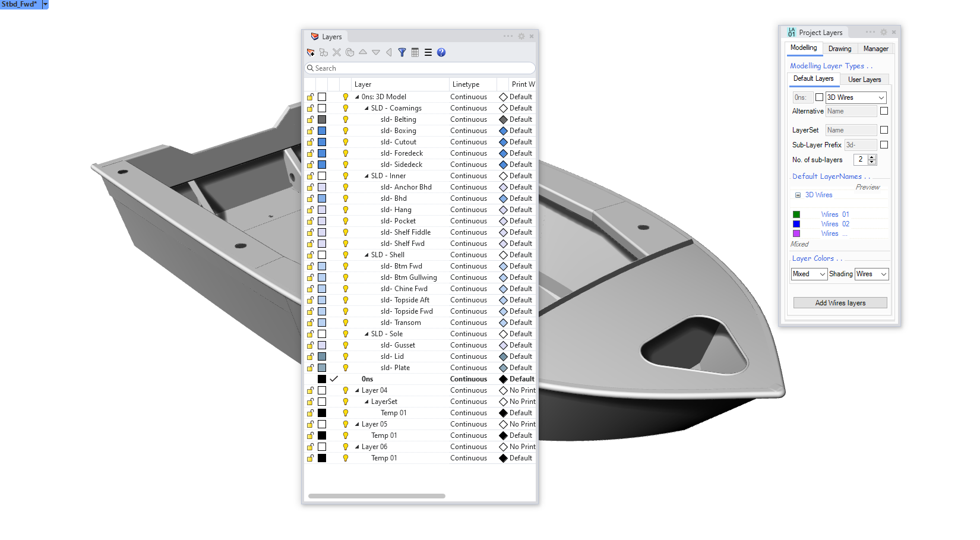Select the sld- Foredeck layer row
The width and height of the screenshot is (980, 540).
tap(421, 153)
